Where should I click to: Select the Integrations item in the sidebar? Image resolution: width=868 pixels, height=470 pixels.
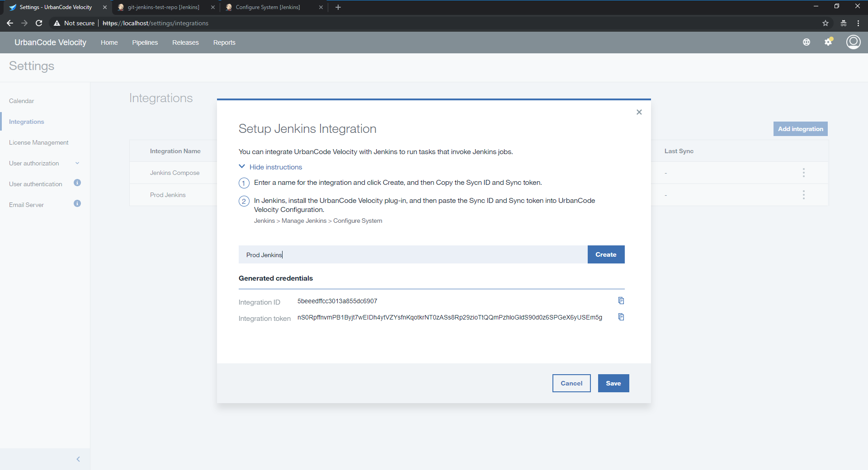click(x=26, y=121)
